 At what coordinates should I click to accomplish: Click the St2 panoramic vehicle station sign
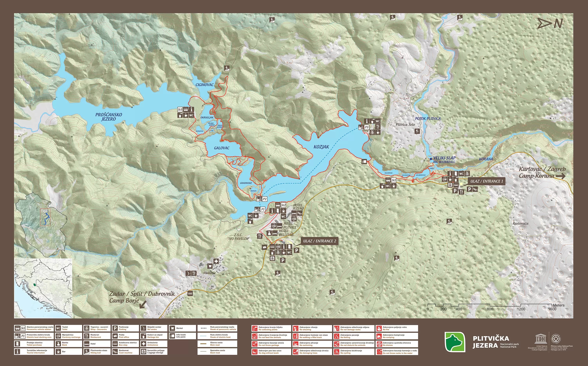coord(283,205)
